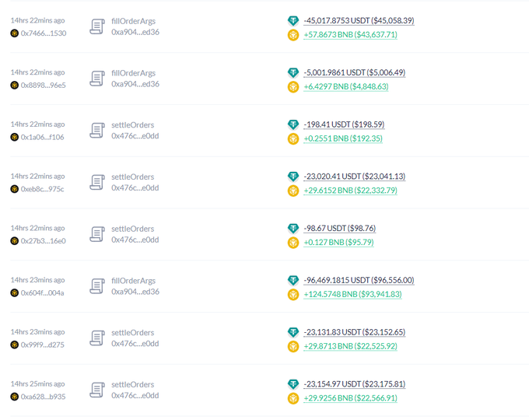Screen dimensions: 529x420
Task: Click -45,017.8753 USDT ($45,058.39) amount
Action: 359,20
